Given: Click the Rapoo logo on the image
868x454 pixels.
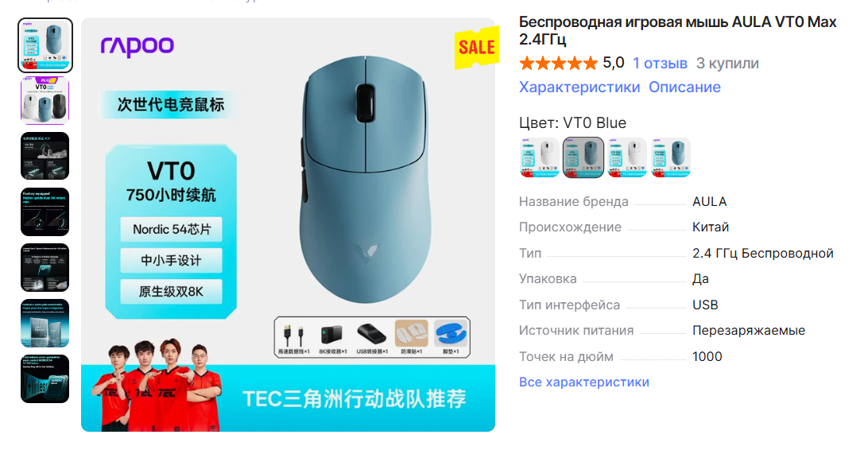Looking at the screenshot, I should tap(138, 46).
